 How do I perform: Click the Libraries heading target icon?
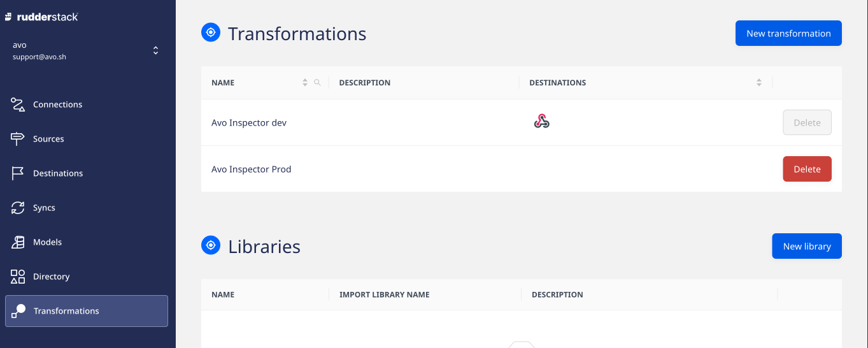211,245
